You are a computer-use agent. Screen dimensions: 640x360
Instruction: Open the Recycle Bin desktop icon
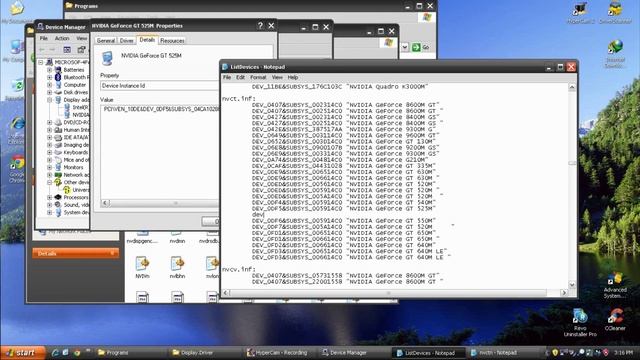click(17, 87)
